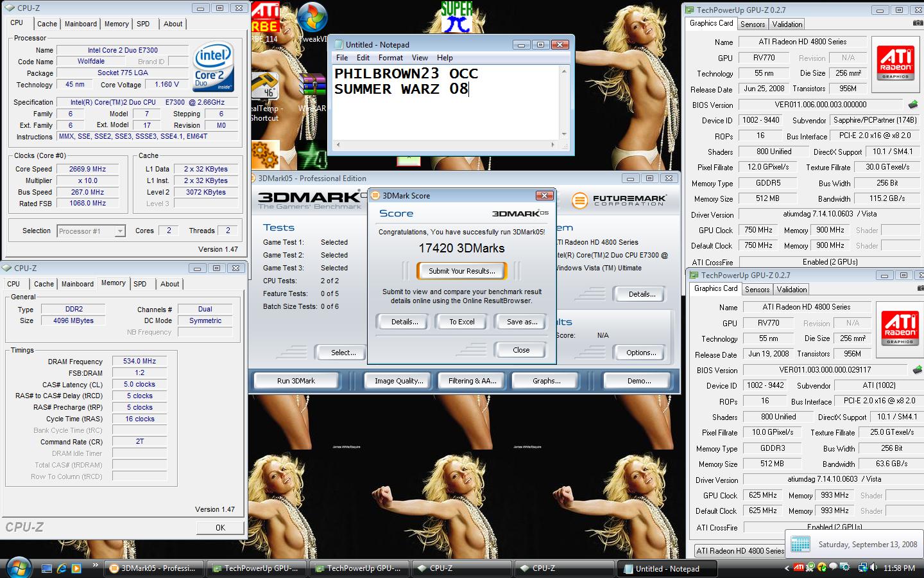Open the About tab in lower CPU-Z
The image size is (924, 578).
(x=169, y=284)
